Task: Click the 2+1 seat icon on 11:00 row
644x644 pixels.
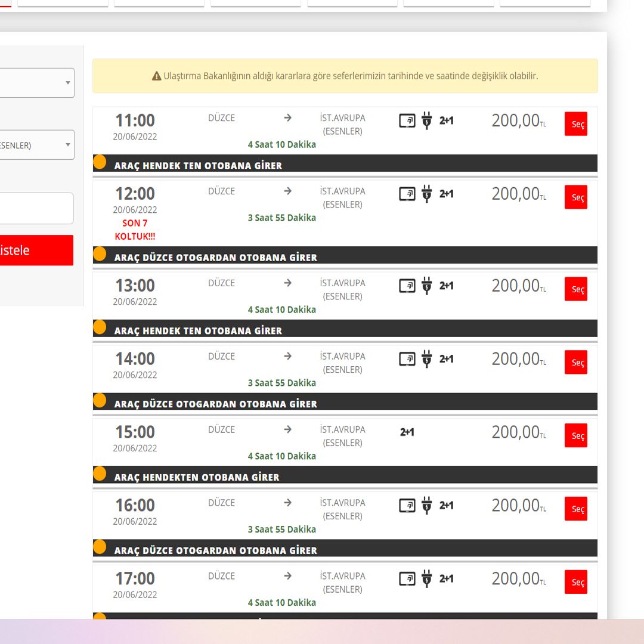Action: (x=447, y=120)
